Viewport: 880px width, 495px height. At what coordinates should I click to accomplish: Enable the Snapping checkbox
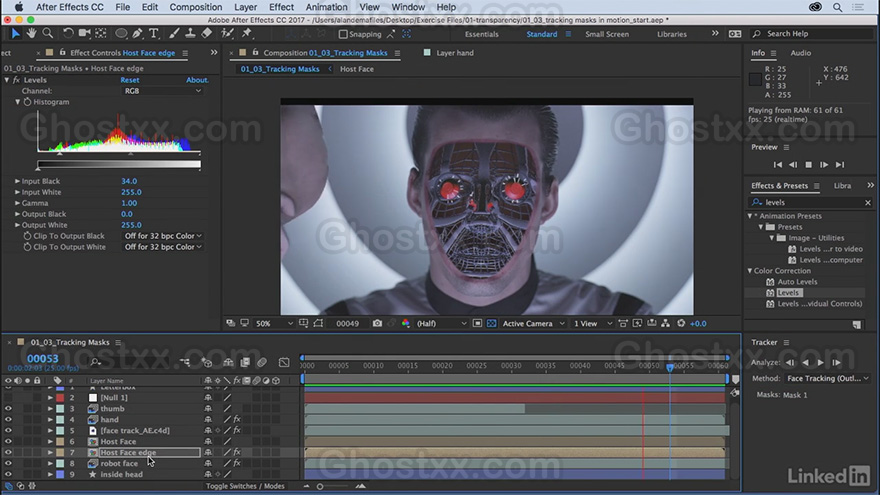tap(343, 34)
